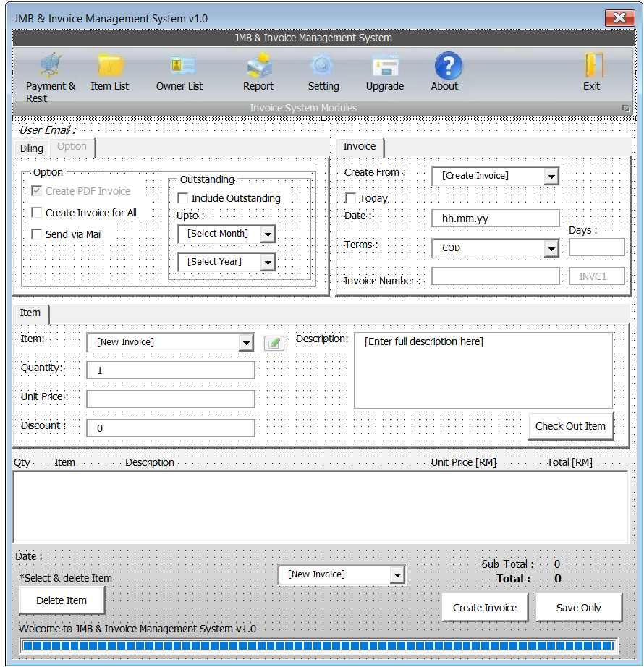This screenshot has width=644, height=667.
Task: Switch to the Option tab
Action: [x=72, y=147]
